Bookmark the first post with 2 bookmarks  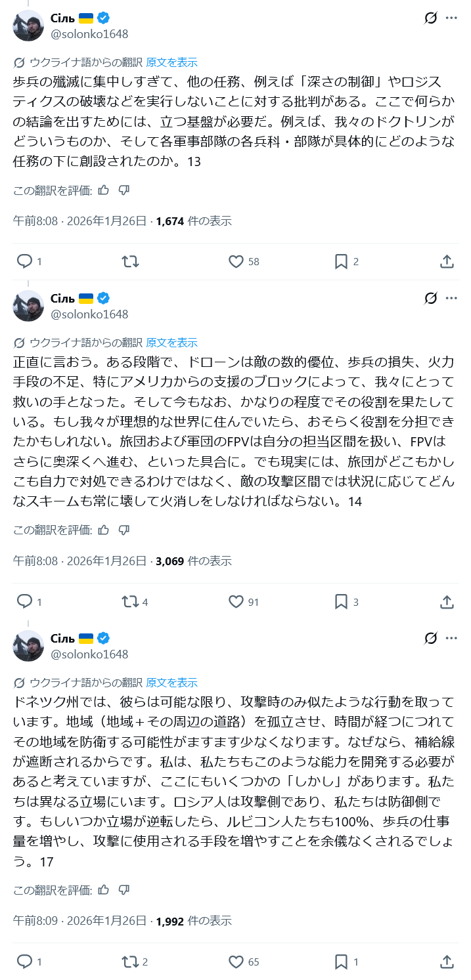coord(341,261)
